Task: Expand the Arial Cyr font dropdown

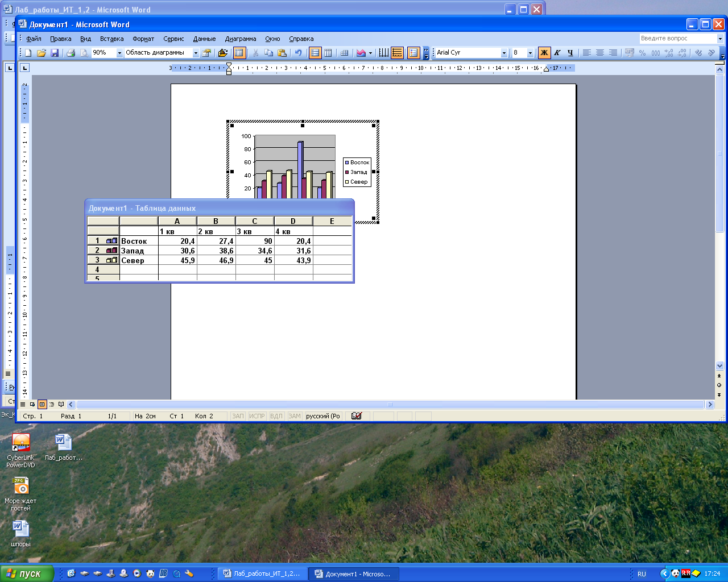Action: [504, 53]
